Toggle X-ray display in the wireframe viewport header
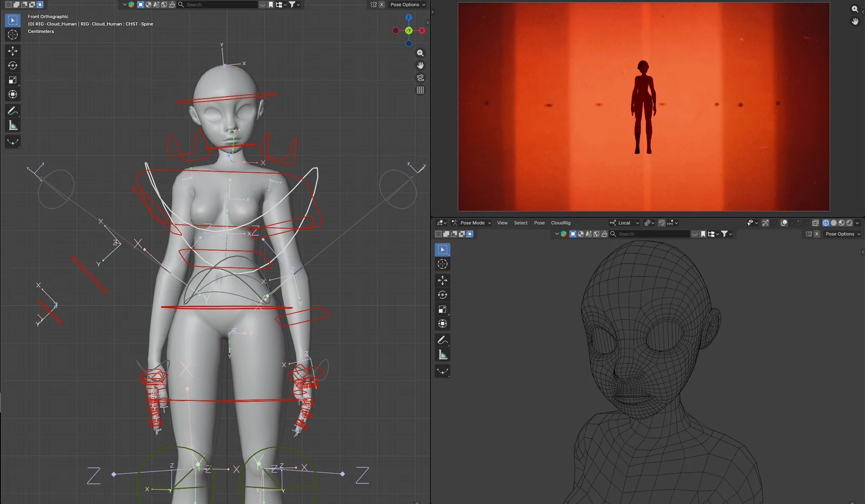The image size is (865, 504). tap(815, 223)
